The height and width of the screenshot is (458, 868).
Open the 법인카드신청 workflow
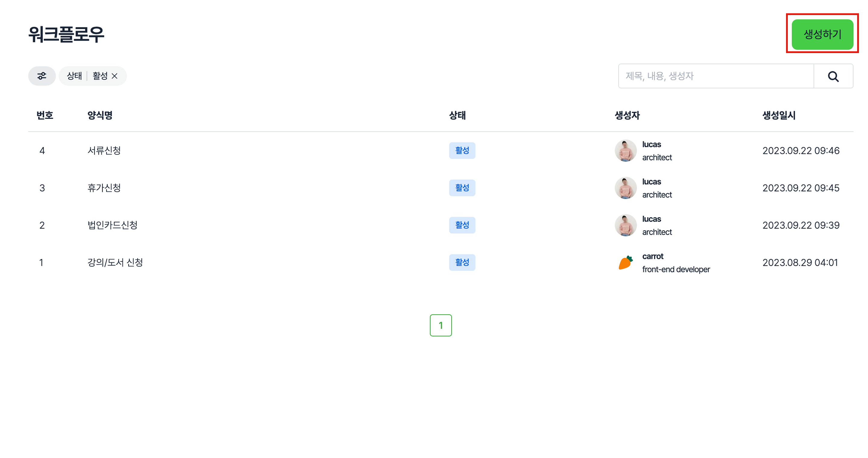click(x=112, y=225)
